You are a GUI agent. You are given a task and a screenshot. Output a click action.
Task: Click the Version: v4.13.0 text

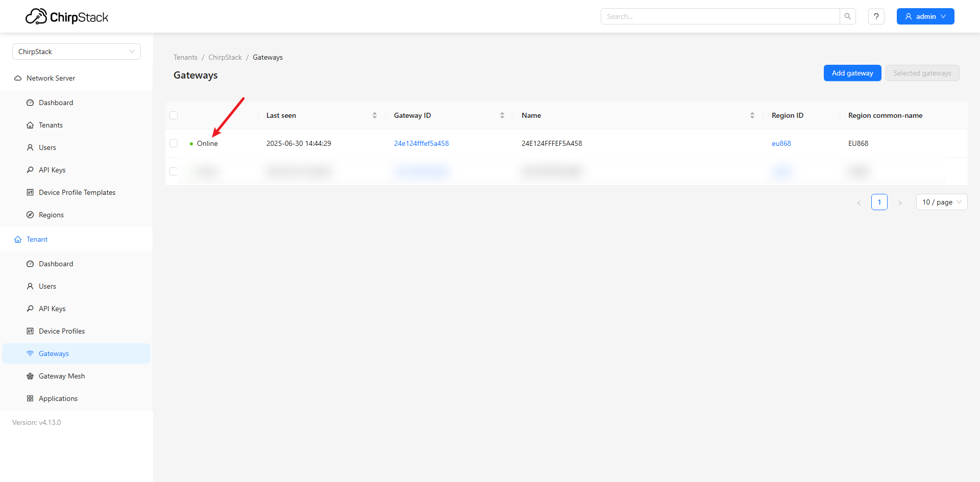click(37, 422)
